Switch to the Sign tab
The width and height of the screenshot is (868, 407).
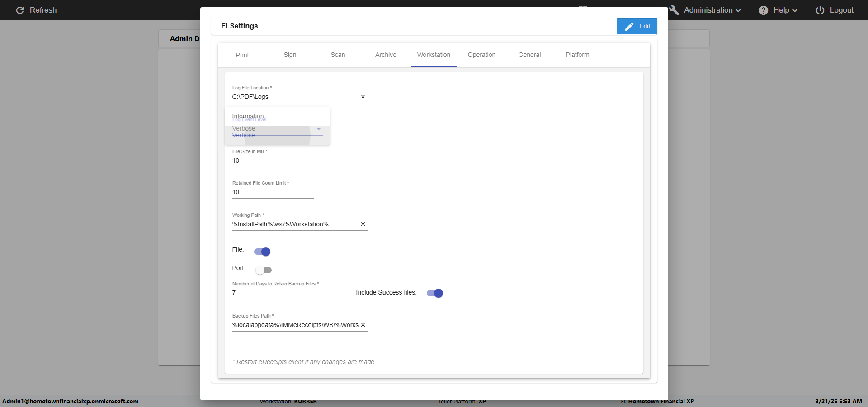coord(290,55)
